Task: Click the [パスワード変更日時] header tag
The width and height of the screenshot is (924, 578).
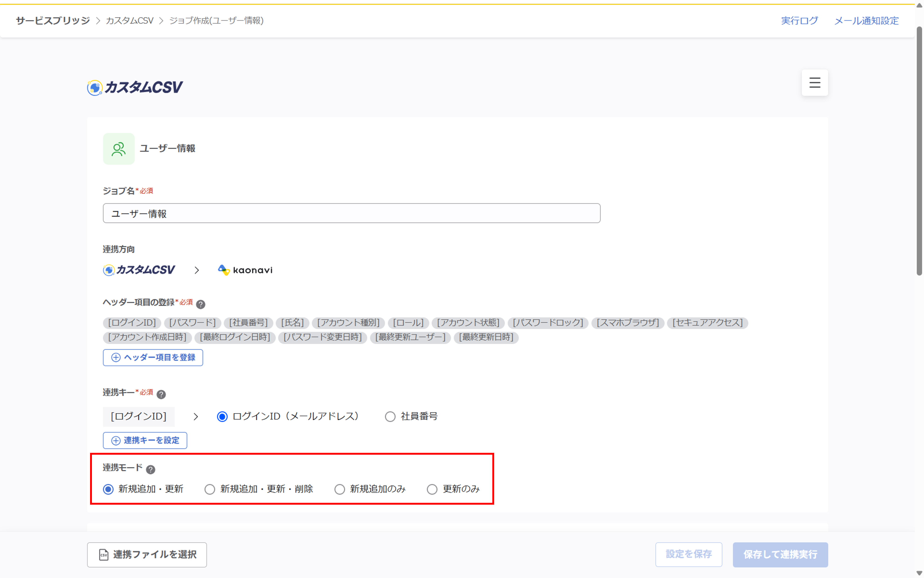Action: tap(323, 337)
